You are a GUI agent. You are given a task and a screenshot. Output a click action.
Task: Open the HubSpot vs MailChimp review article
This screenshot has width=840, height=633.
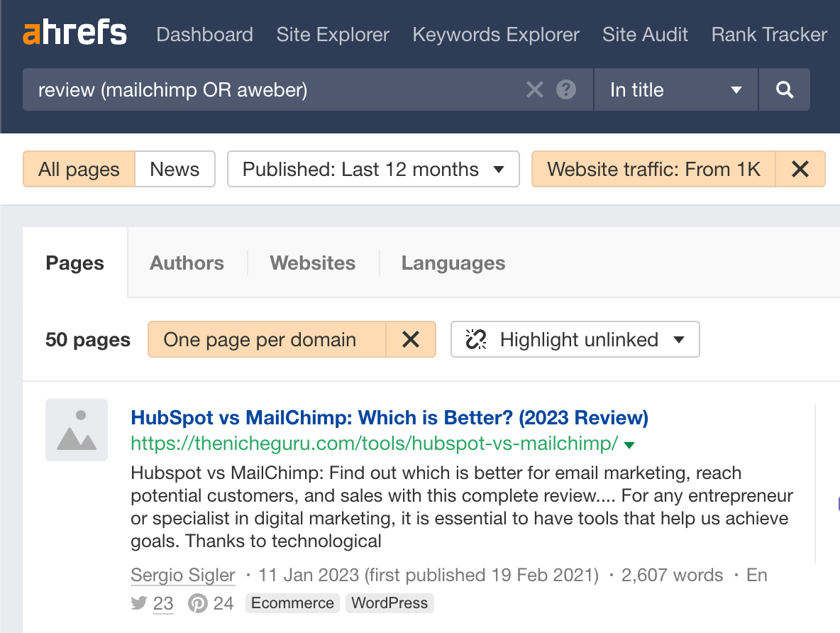click(389, 418)
